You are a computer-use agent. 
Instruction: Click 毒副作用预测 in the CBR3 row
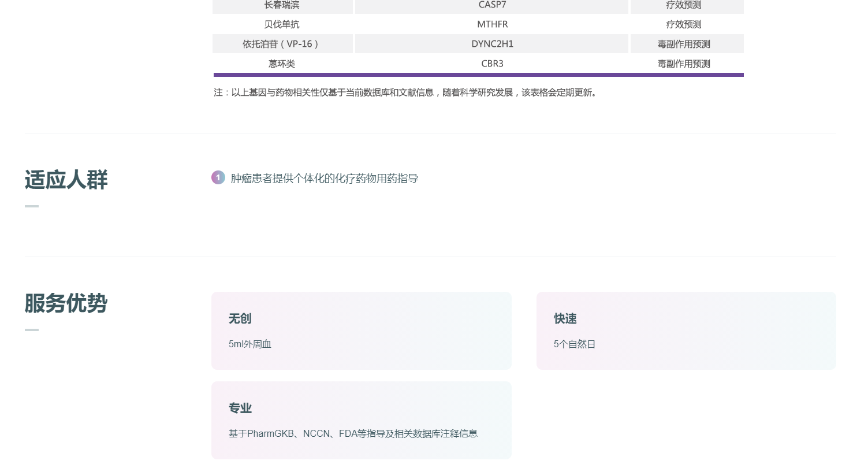point(684,64)
